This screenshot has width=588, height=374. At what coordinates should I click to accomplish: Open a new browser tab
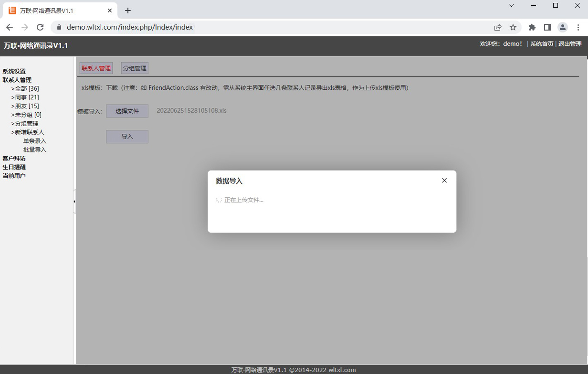point(128,11)
